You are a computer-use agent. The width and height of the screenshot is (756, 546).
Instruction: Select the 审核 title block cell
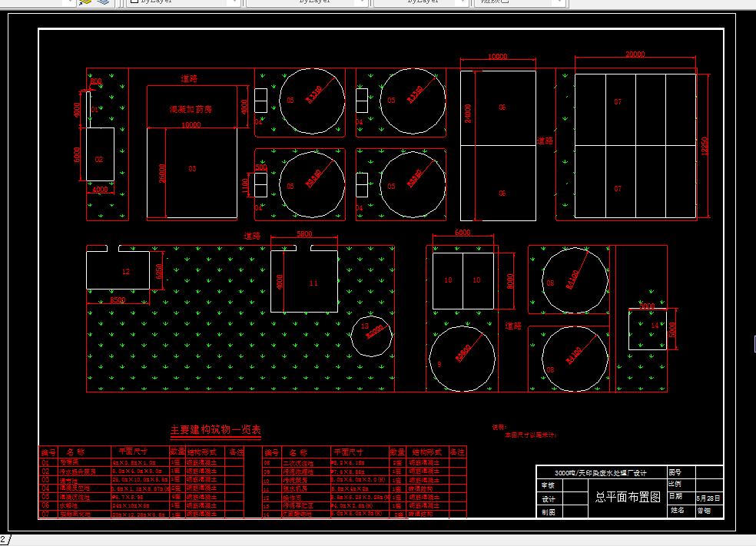coord(549,485)
